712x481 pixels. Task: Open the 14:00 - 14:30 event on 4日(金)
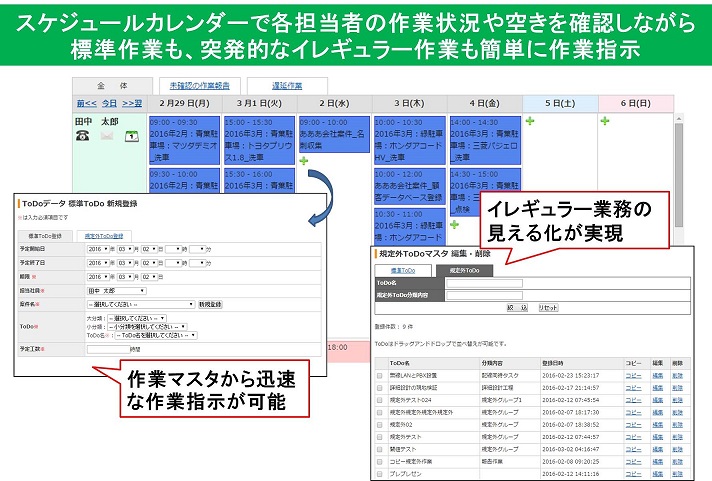click(x=485, y=140)
